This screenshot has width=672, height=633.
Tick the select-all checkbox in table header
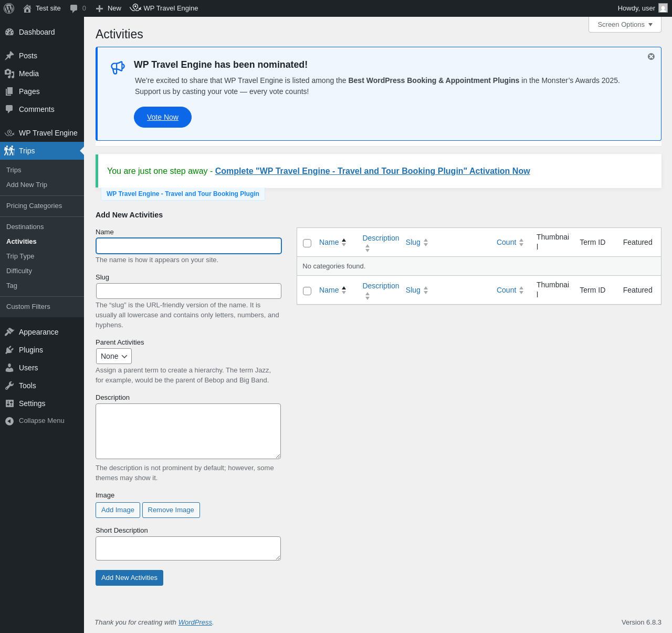coord(307,243)
